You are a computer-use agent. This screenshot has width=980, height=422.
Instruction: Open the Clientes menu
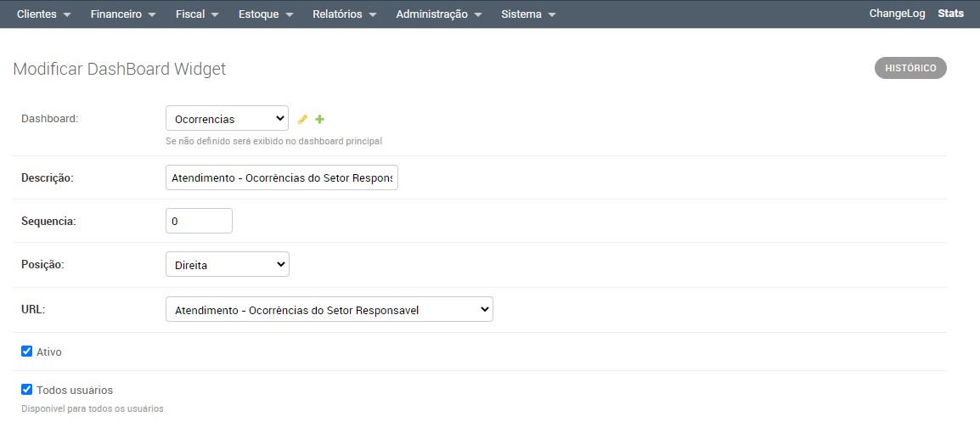click(43, 14)
